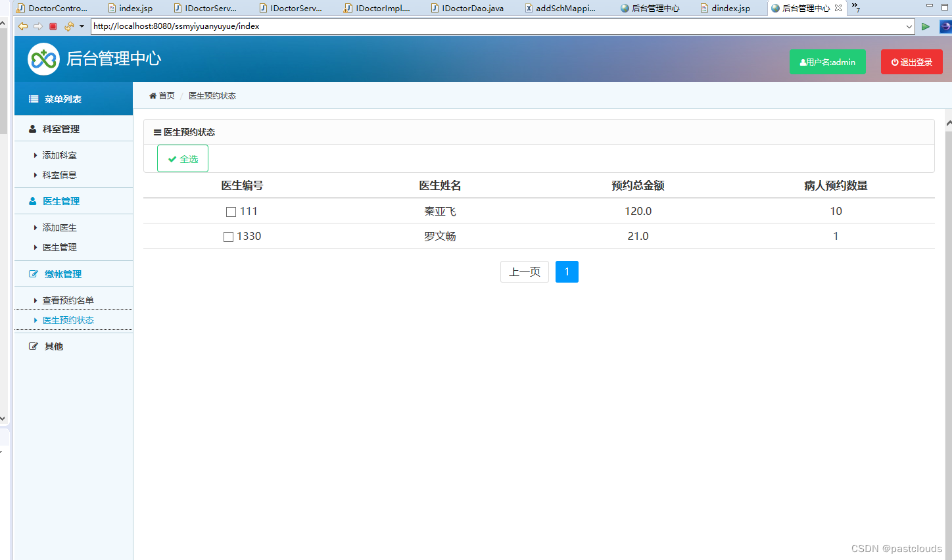The height and width of the screenshot is (560, 952).
Task: Open the dropdown arrow next to refresh icon
Action: (82, 26)
